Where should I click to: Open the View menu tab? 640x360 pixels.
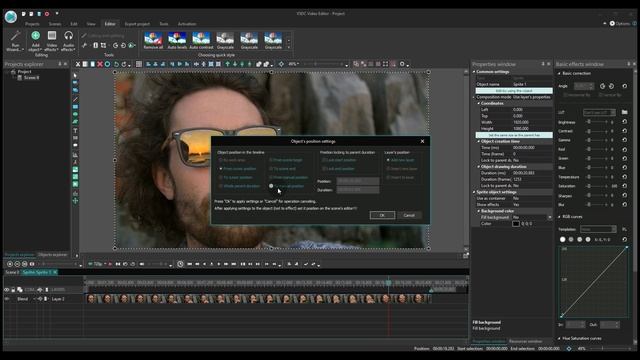point(91,24)
